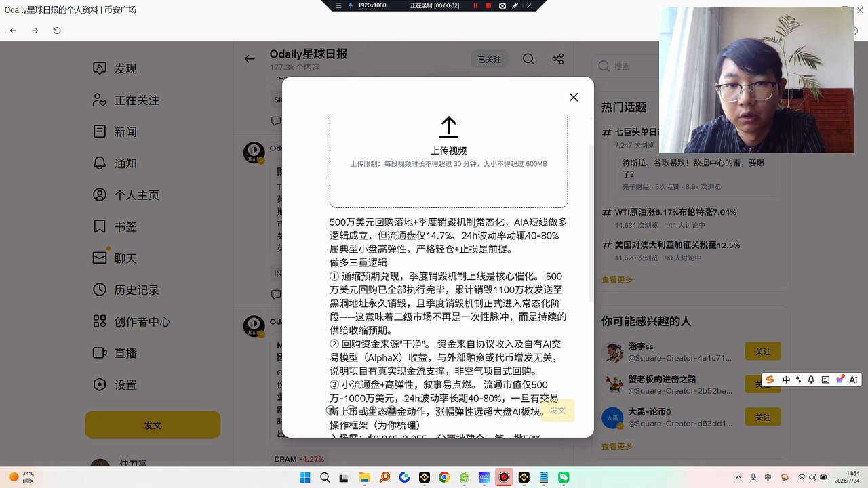The height and width of the screenshot is (488, 868).
Task: Click the 历史记录 clock icon
Action: 100,289
